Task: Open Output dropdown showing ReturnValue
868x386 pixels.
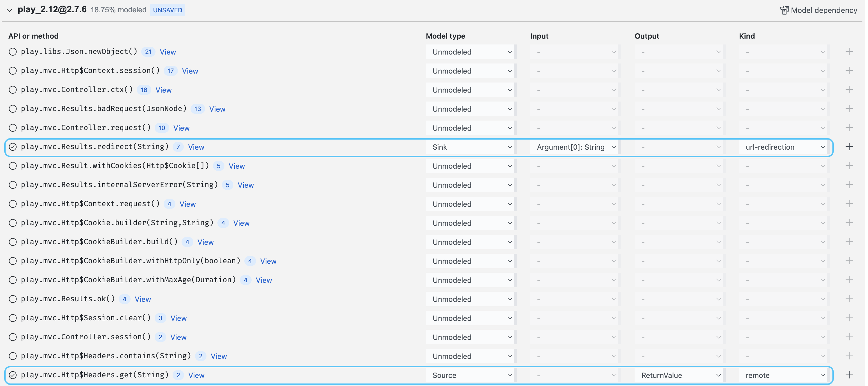Action: [679, 375]
